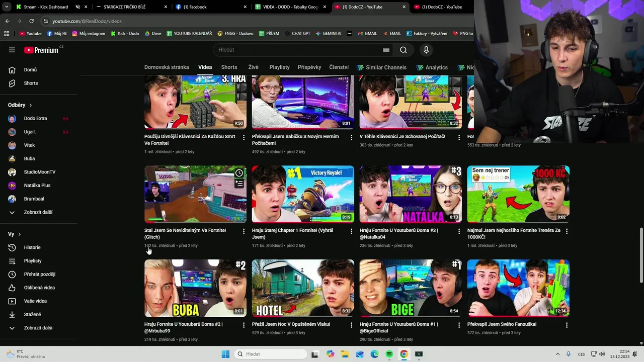Open Oblíbená videa in the sidebar
The image size is (644, 362).
[x=39, y=288]
